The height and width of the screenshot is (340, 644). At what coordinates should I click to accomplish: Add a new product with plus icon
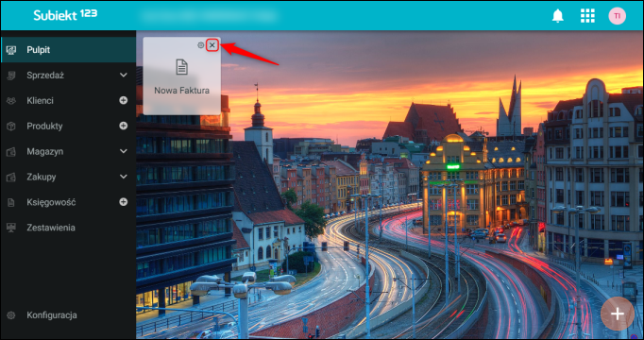(x=123, y=126)
